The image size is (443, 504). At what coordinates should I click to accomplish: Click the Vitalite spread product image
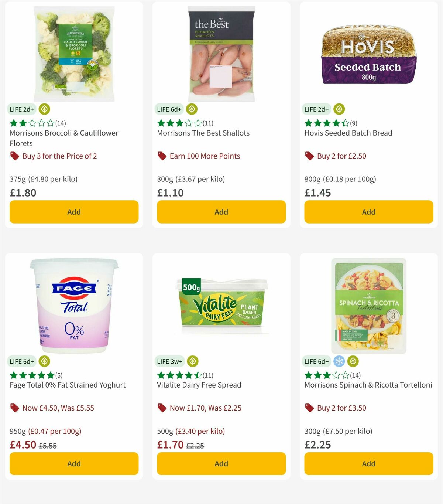point(221,303)
